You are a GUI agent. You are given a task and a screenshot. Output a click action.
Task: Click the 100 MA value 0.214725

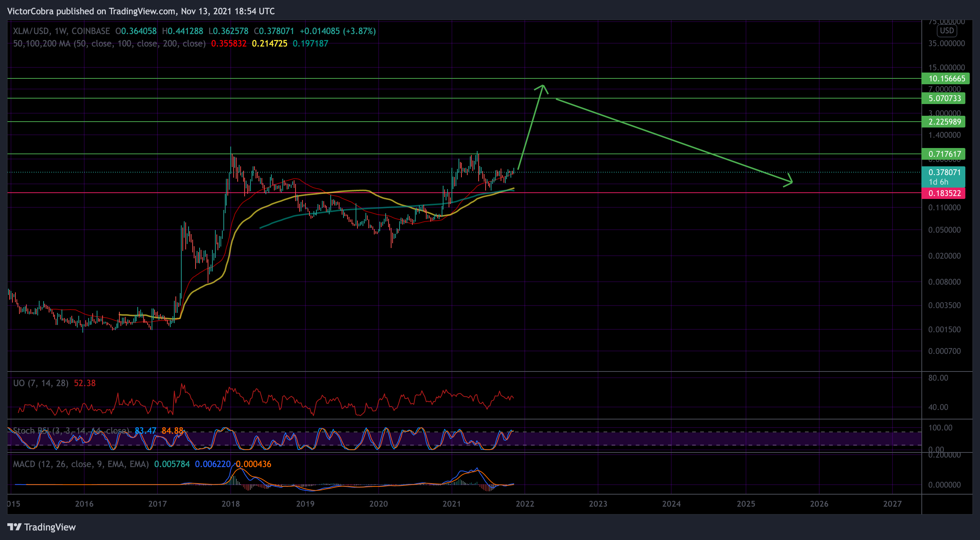coord(270,43)
